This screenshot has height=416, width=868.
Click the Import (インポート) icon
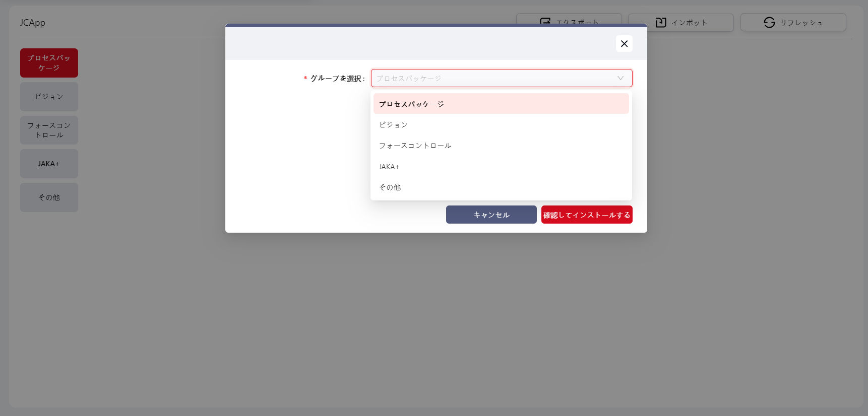(x=661, y=23)
